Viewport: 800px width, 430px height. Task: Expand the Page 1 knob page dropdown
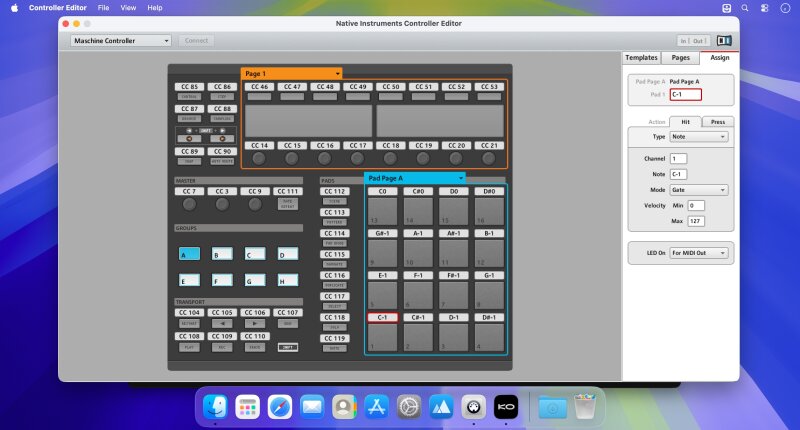291,73
